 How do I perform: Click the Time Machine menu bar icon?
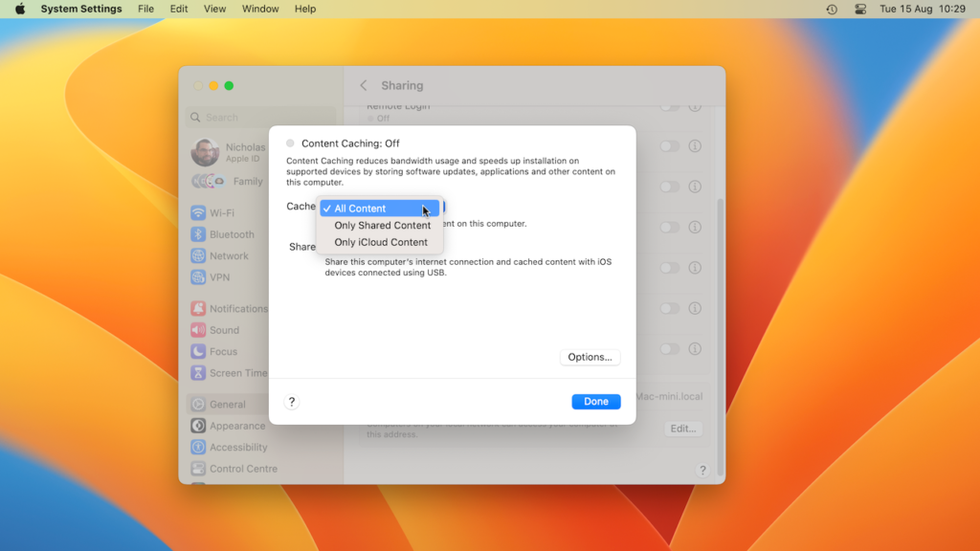(x=832, y=10)
